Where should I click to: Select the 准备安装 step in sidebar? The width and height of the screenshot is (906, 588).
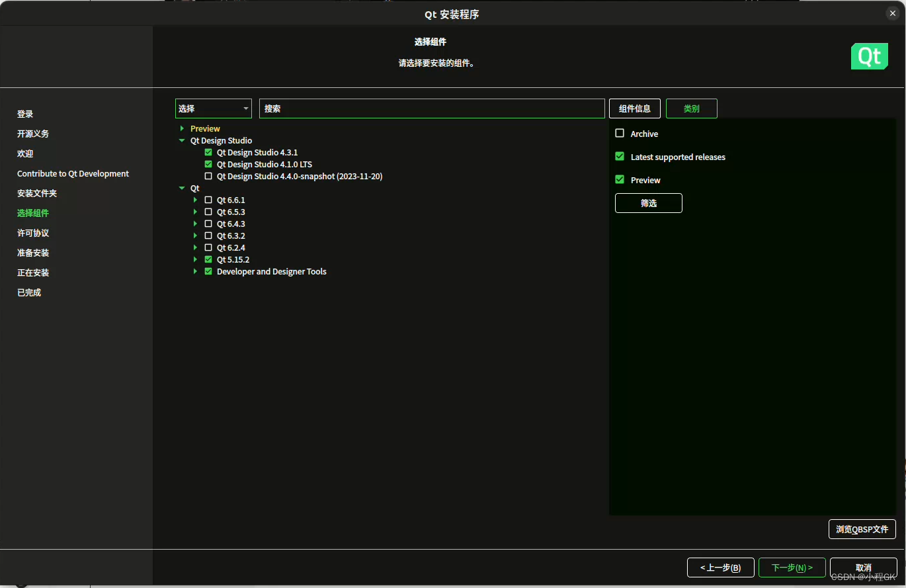pyautogui.click(x=33, y=253)
